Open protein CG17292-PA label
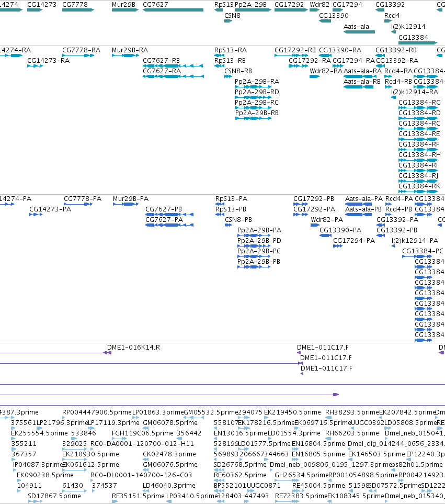The width and height of the screenshot is (445, 504). 314,209
